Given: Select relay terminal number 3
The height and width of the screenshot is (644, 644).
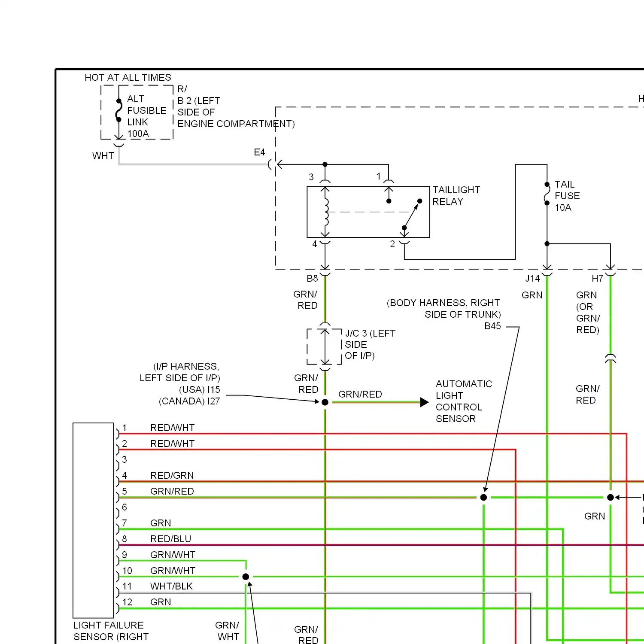Looking at the screenshot, I should pos(311,177).
